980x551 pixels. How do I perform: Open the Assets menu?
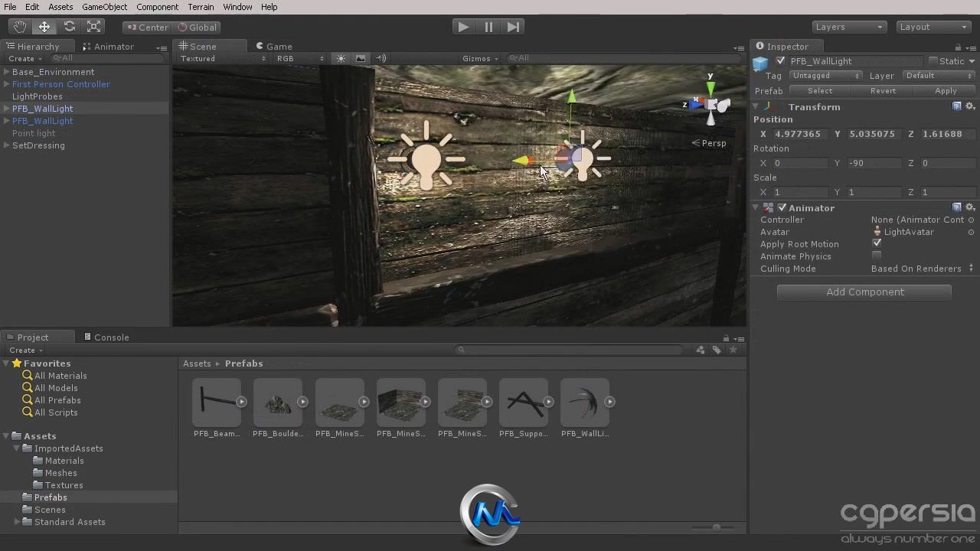click(60, 7)
